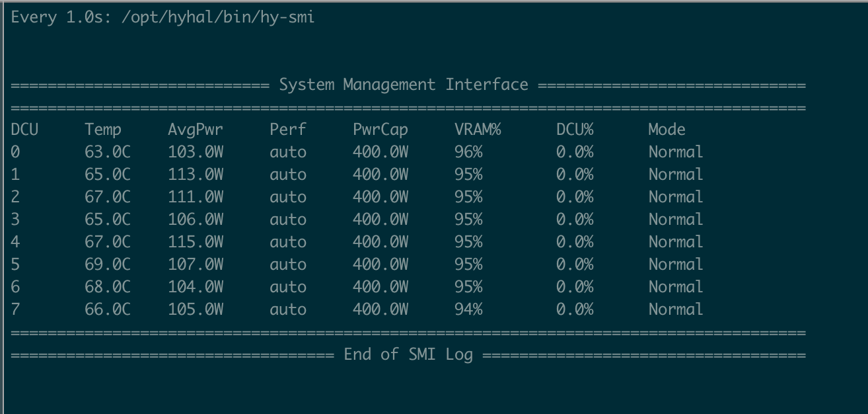Click the 66.0C temperature value
This screenshot has height=414, width=868.
coord(108,310)
